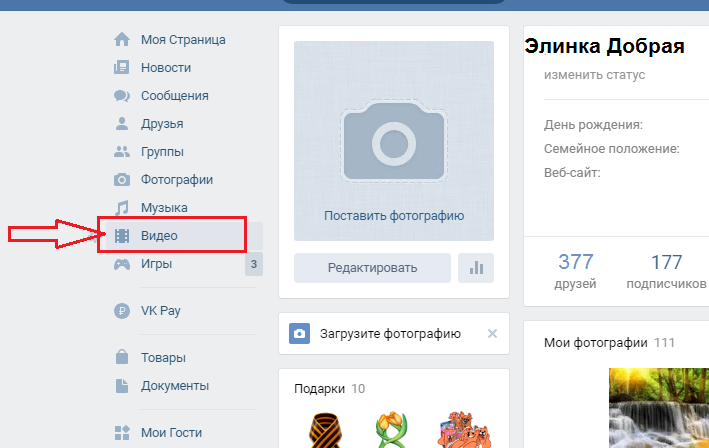Click the people icon beside Группы
The height and width of the screenshot is (448, 709).
122,151
